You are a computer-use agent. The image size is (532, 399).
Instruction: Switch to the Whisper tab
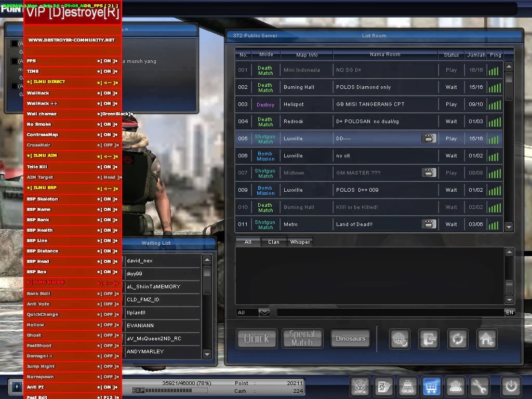point(299,242)
